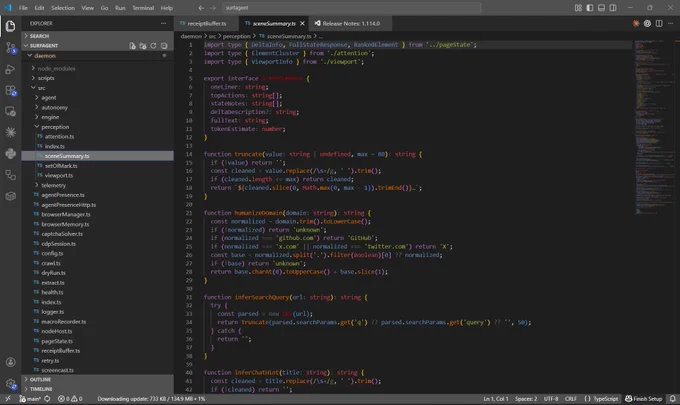Toggle the primary side bar visibility
Viewport: 680px width, 405px height.
tap(590, 8)
